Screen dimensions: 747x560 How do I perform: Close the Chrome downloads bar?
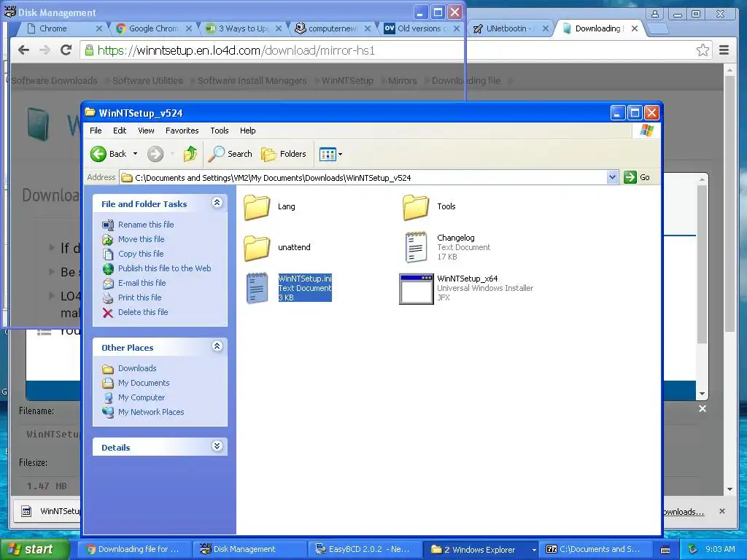722,511
